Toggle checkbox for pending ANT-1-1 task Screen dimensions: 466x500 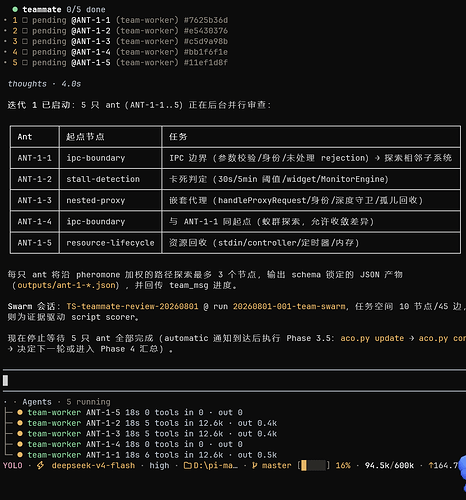(25, 20)
